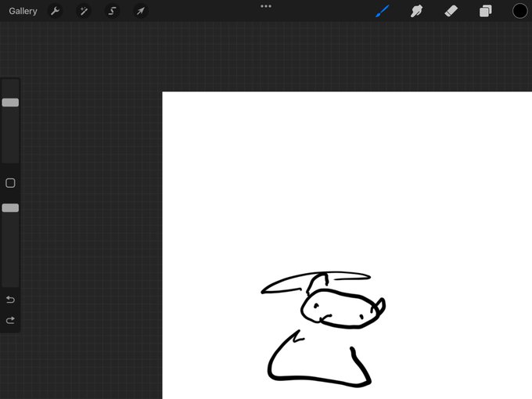Click the brush size slider handle
This screenshot has width=532, height=399.
click(x=10, y=102)
